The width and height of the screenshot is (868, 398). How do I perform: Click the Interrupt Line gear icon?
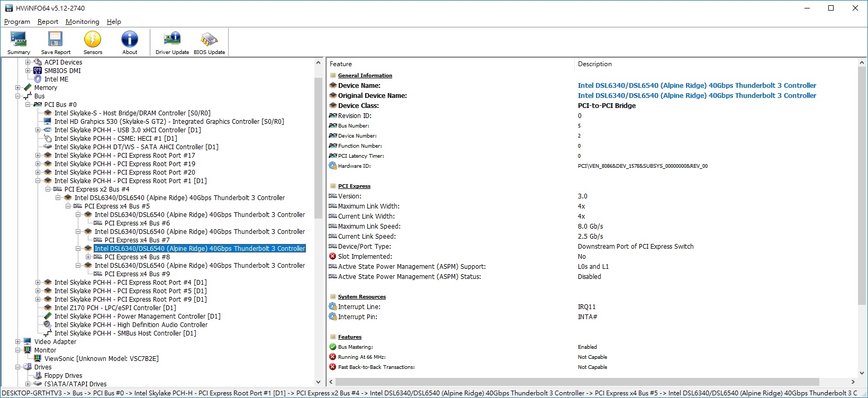point(333,306)
